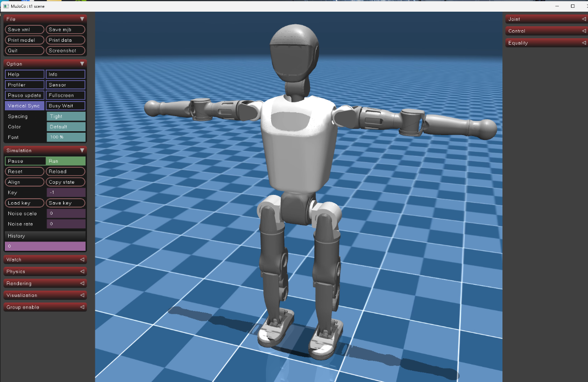Image resolution: width=588 pixels, height=382 pixels.
Task: Enable the Profiler option
Action: [25, 85]
